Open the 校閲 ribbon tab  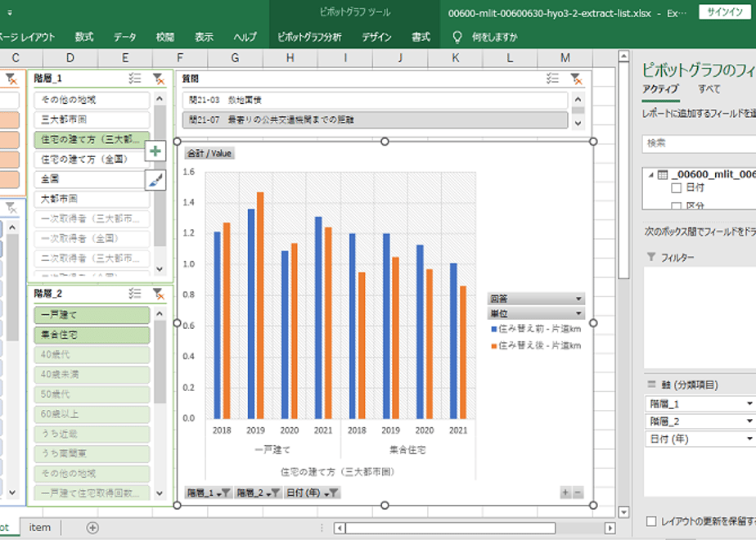165,37
